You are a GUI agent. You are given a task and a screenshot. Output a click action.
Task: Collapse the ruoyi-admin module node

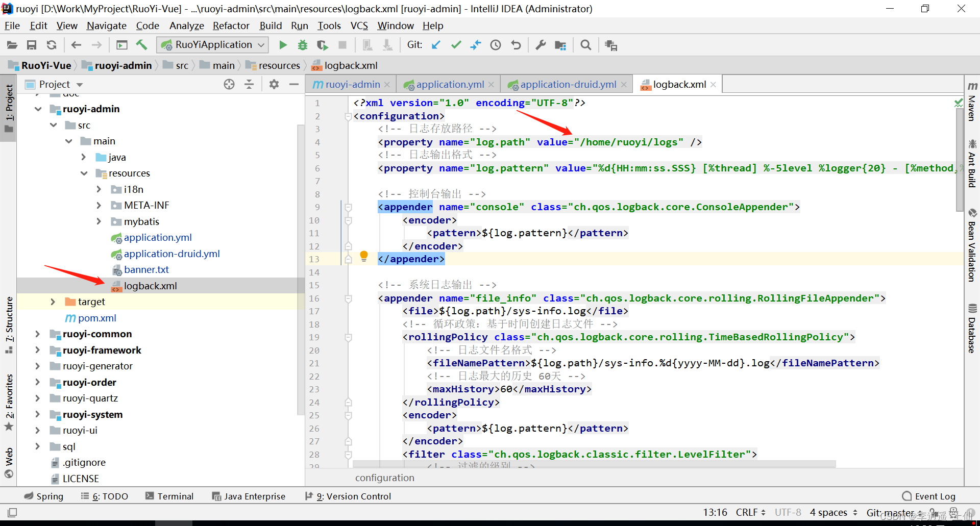coord(38,109)
